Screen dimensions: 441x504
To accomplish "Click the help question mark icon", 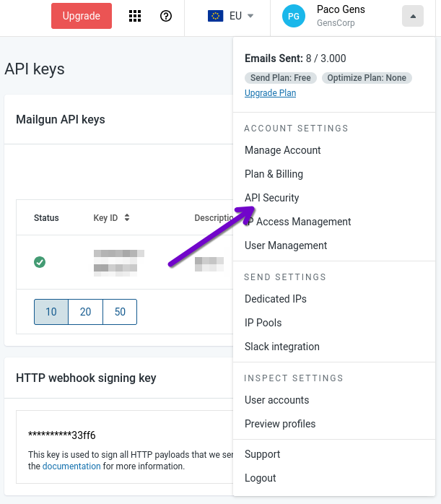I will (x=166, y=16).
